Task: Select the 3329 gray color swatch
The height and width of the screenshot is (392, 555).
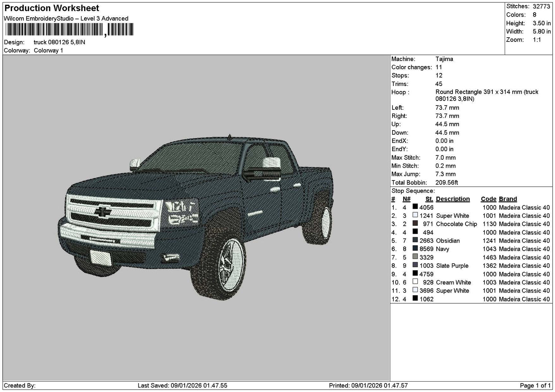Action: coord(415,257)
